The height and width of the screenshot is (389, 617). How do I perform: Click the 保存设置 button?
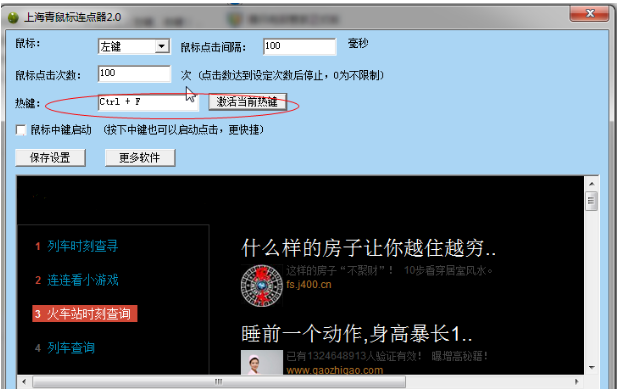point(50,158)
